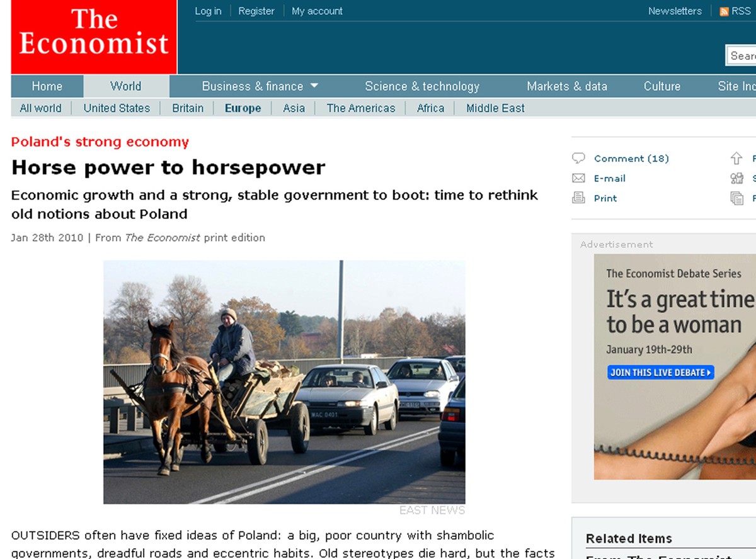Click JOIN THIS LIVE DEBATE button
This screenshot has height=559, width=756.
point(661,372)
